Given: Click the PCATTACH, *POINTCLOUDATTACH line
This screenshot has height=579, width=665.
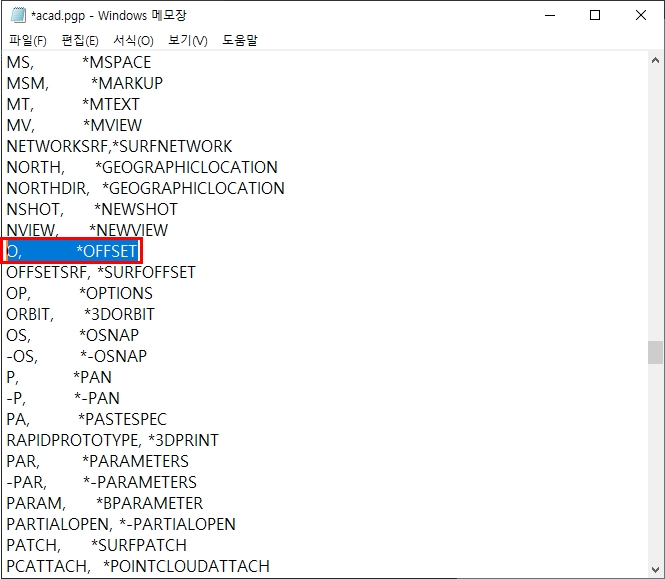Looking at the screenshot, I should 138,566.
